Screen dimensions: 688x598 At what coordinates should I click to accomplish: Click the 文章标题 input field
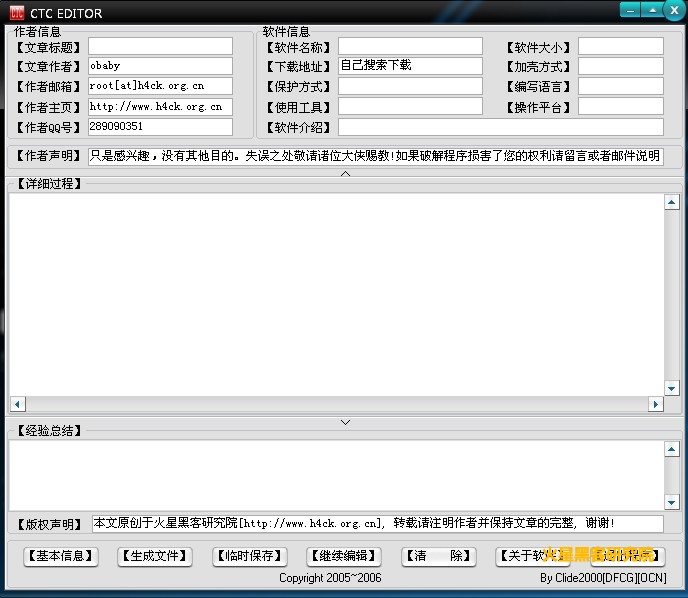160,46
